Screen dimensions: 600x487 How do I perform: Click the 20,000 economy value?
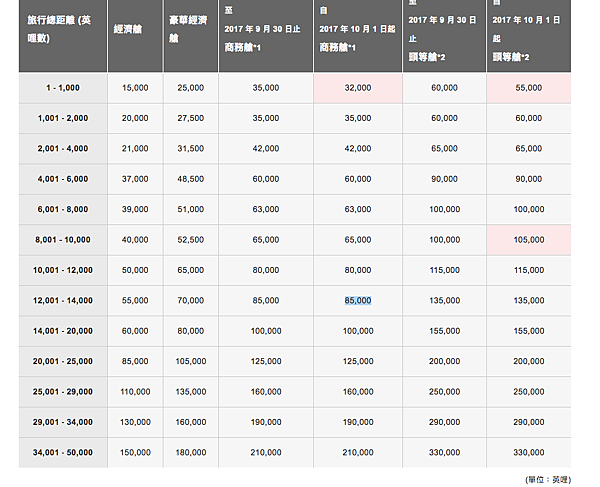coord(135,118)
